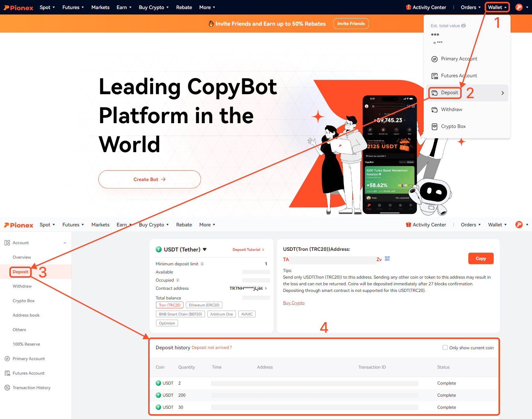532x419 pixels.
Task: Open the Futures dropdown in the homepage header
Action: click(73, 7)
